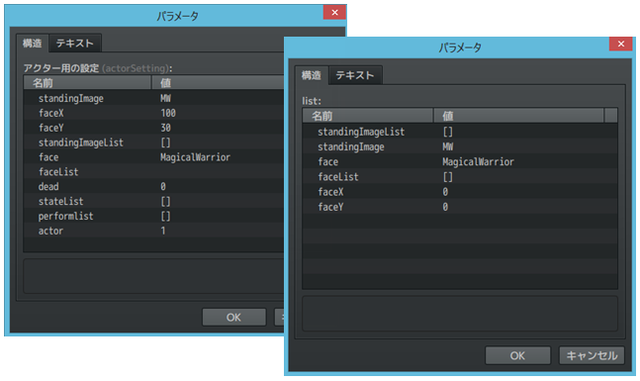640x381 pixels.
Task: Click actor value 1 in actorSetting dialog
Action: tap(163, 231)
